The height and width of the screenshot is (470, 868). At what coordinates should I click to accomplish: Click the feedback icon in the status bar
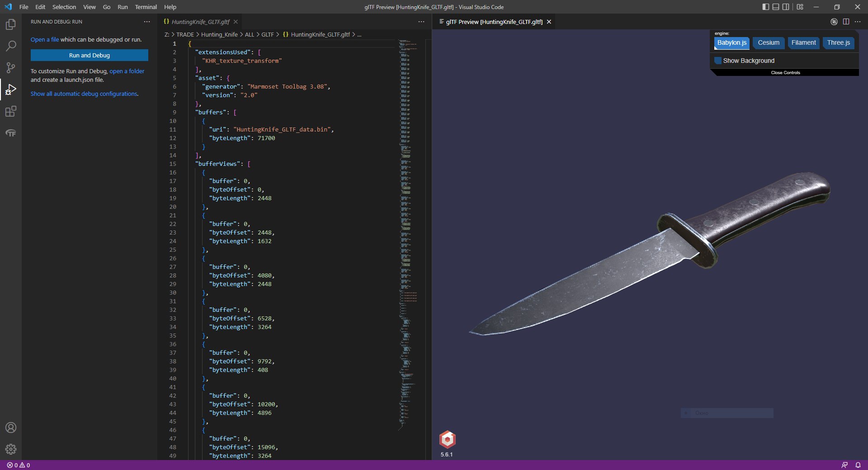tap(844, 465)
